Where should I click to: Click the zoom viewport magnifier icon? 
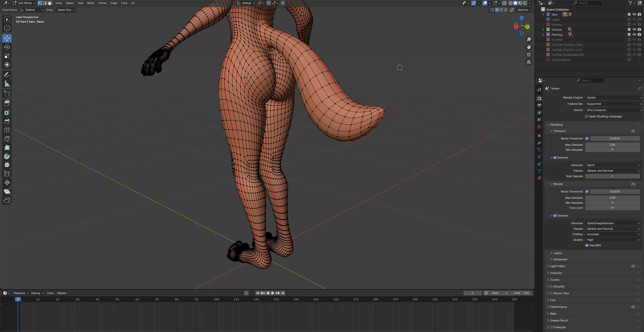(x=529, y=39)
